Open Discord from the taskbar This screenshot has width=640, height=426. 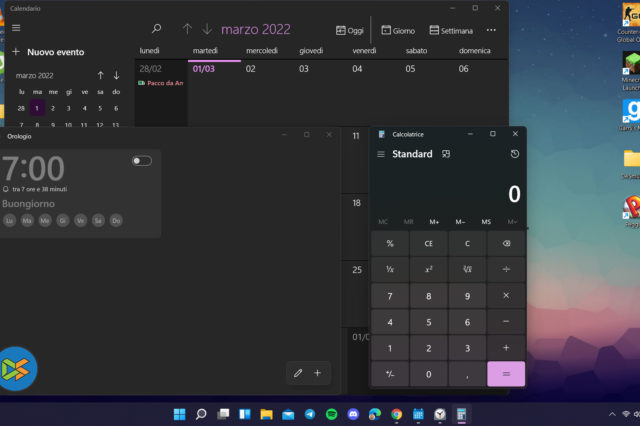tap(353, 414)
